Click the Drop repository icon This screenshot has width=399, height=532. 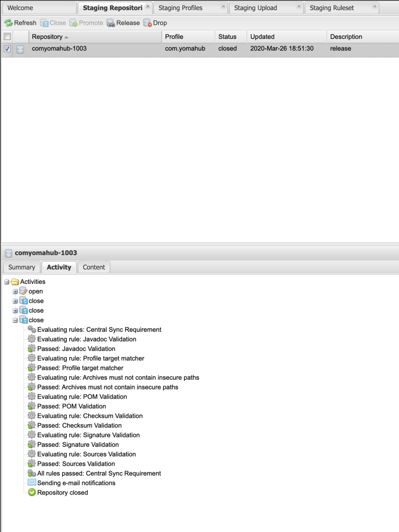(x=148, y=23)
